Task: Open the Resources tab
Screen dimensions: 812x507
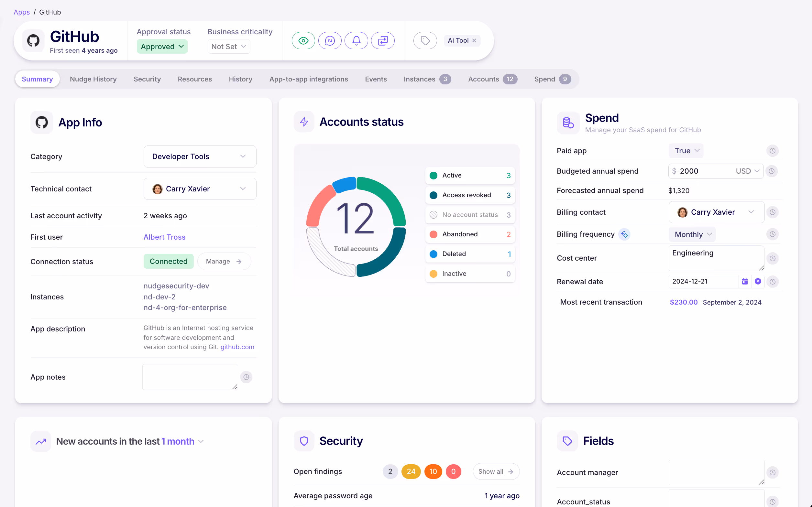Action: tap(195, 79)
